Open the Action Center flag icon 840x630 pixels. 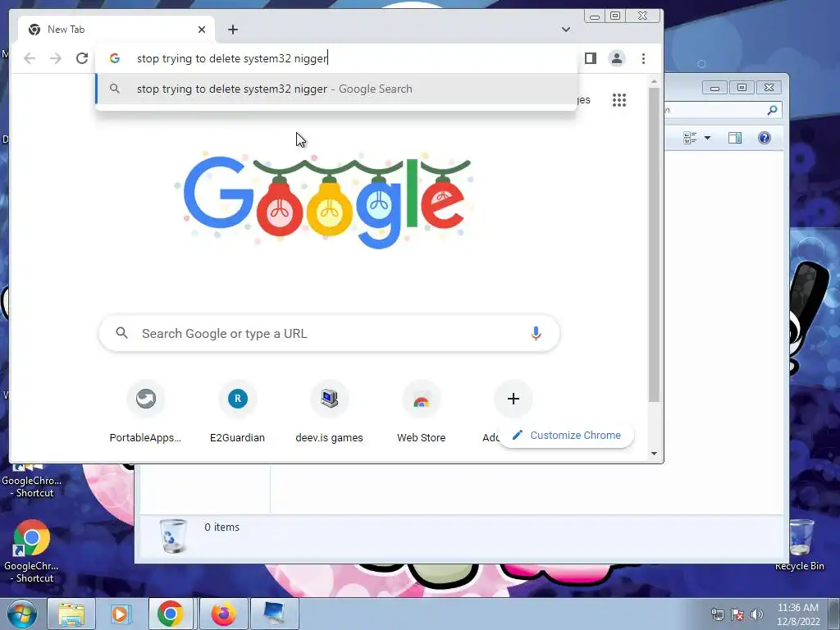point(737,614)
